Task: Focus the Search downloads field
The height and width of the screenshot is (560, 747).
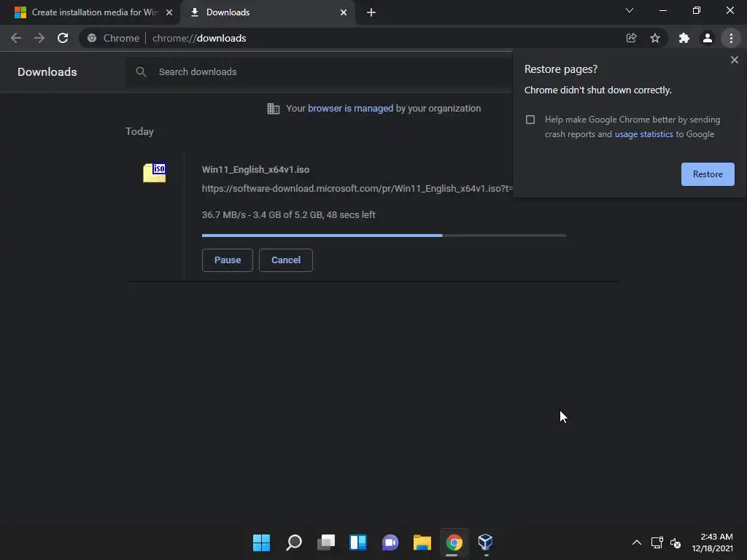Action: 320,72
